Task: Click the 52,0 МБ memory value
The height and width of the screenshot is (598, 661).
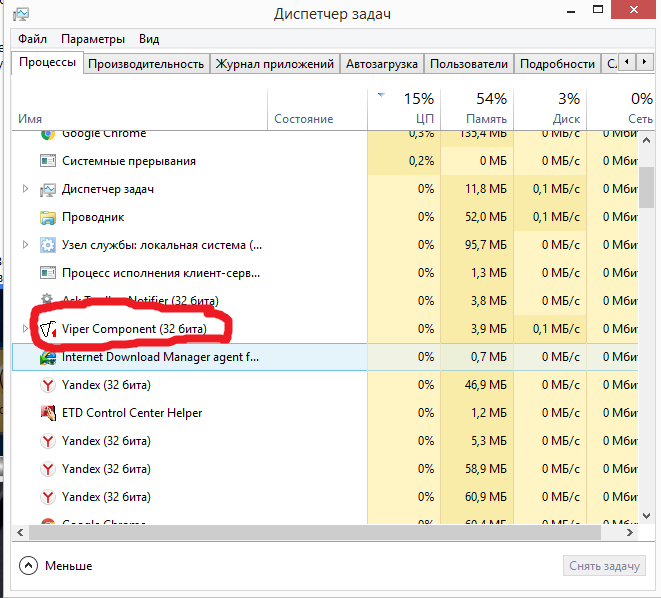Action: tap(486, 217)
